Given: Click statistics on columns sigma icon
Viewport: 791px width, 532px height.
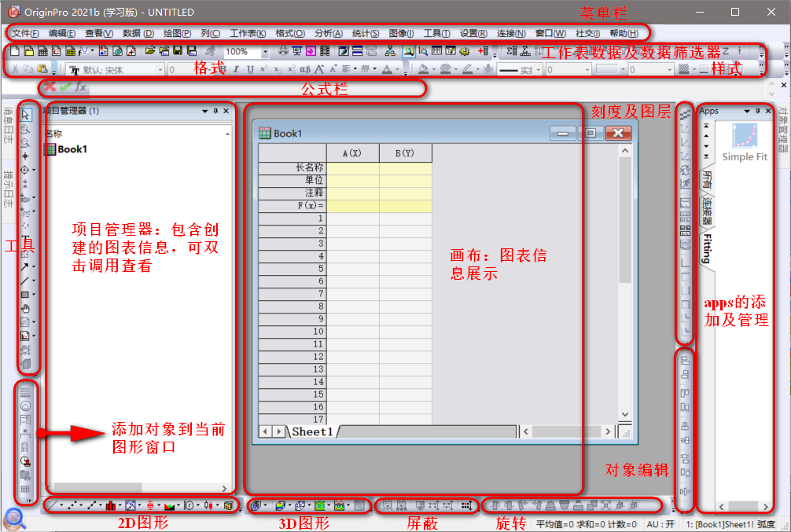Looking at the screenshot, I should pos(512,51).
